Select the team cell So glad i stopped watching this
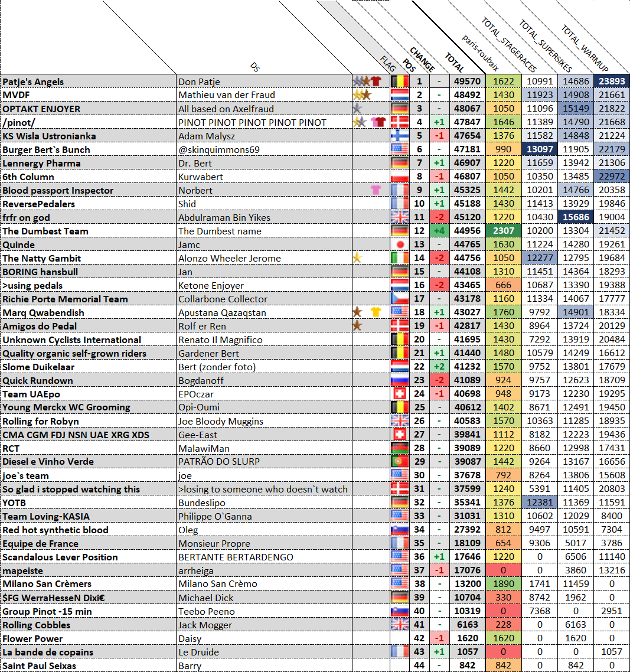630x672 pixels. [89, 489]
